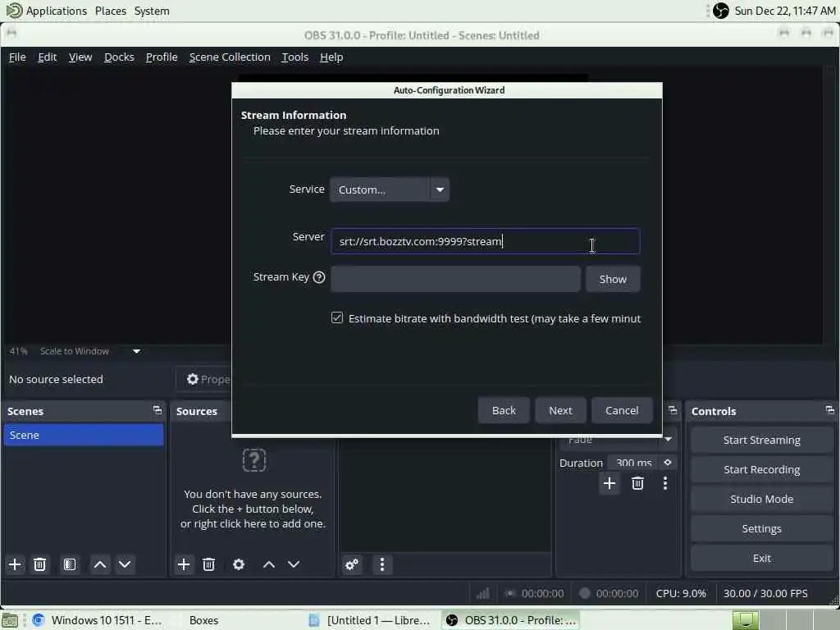Open the Service Custom dropdown

(389, 189)
